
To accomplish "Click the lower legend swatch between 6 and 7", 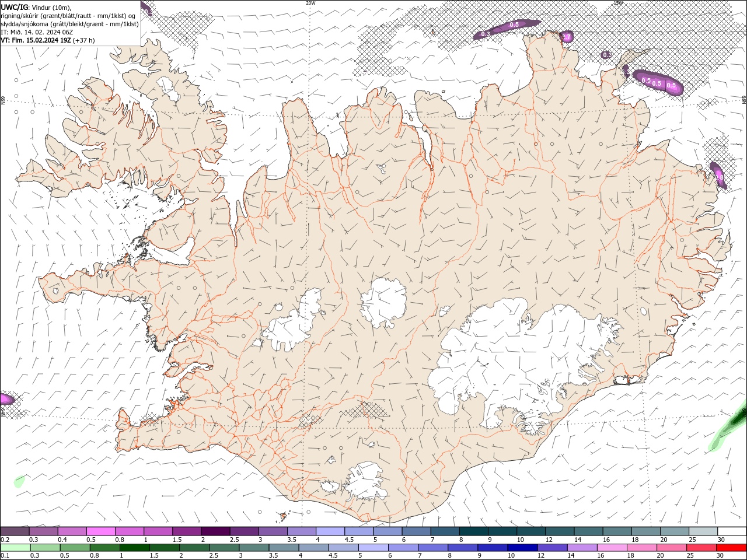I will (403, 548).
